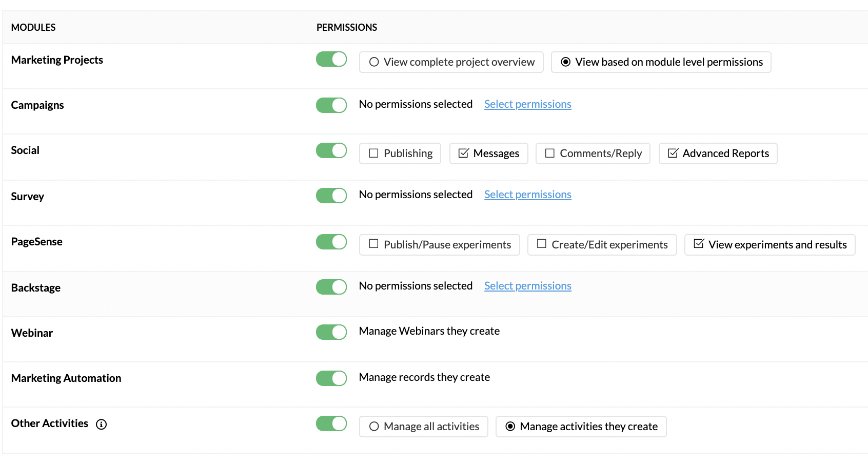Uncheck View experiments and results
The height and width of the screenshot is (463, 868).
(x=770, y=245)
